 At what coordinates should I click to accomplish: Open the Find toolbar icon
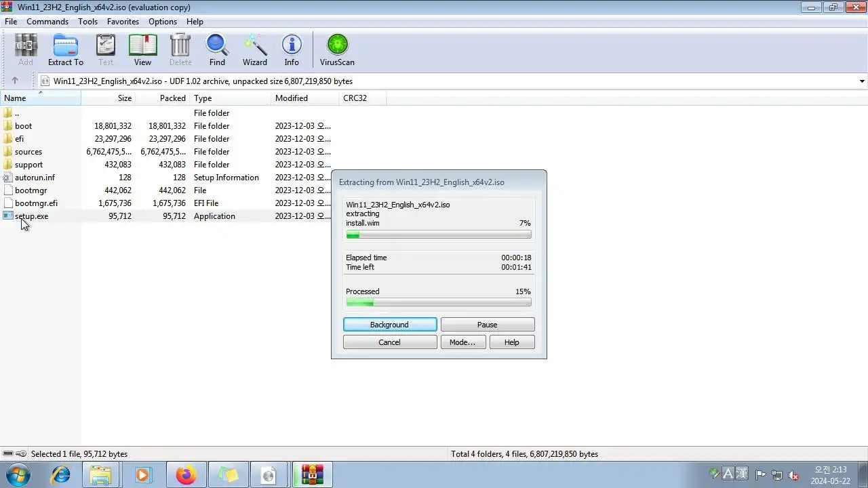[217, 50]
